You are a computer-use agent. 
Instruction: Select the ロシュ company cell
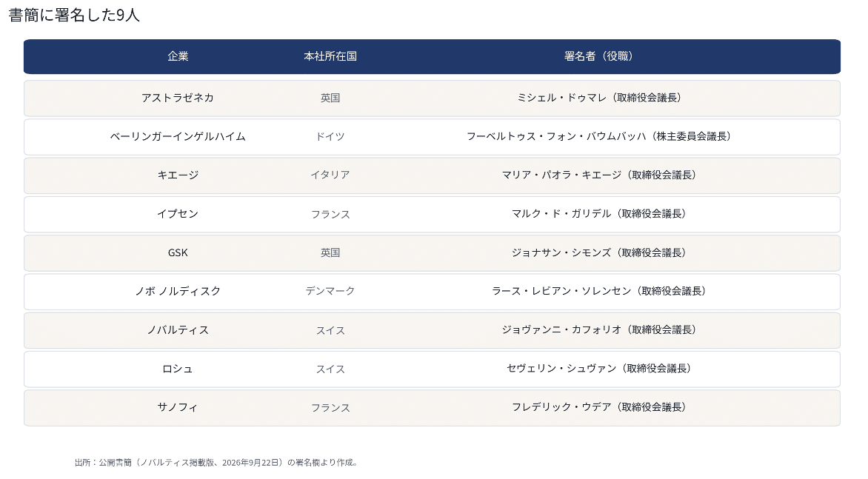pyautogui.click(x=178, y=369)
